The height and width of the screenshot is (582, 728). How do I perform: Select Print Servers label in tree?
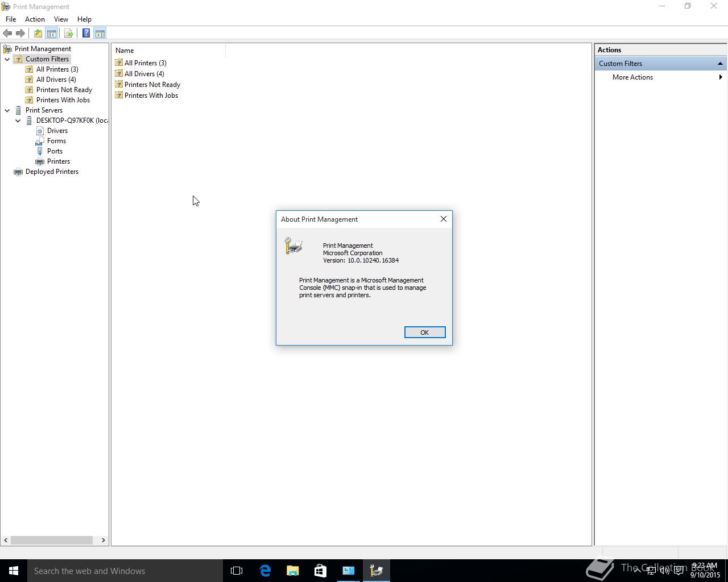pos(44,110)
